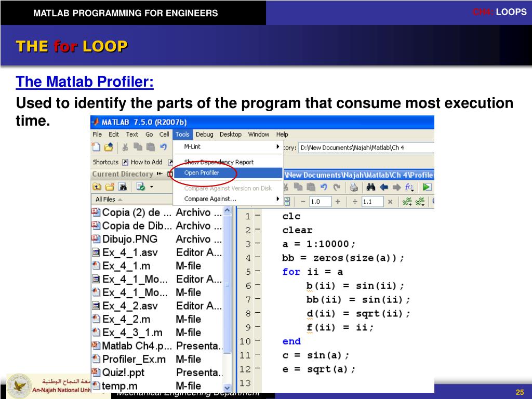The width and height of the screenshot is (532, 399).
Task: Click the Open file folder icon
Action: pos(109,147)
